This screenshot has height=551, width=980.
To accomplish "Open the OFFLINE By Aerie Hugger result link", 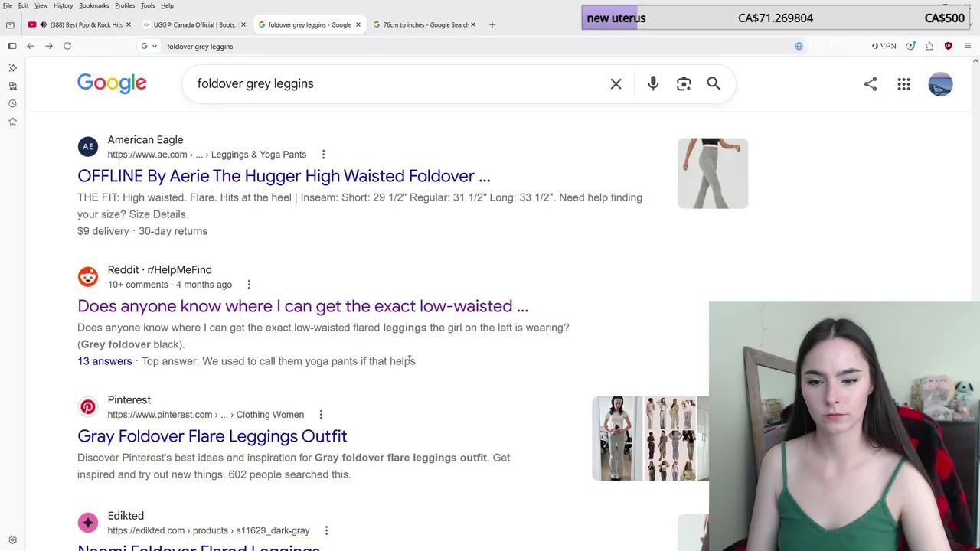I will pyautogui.click(x=284, y=176).
